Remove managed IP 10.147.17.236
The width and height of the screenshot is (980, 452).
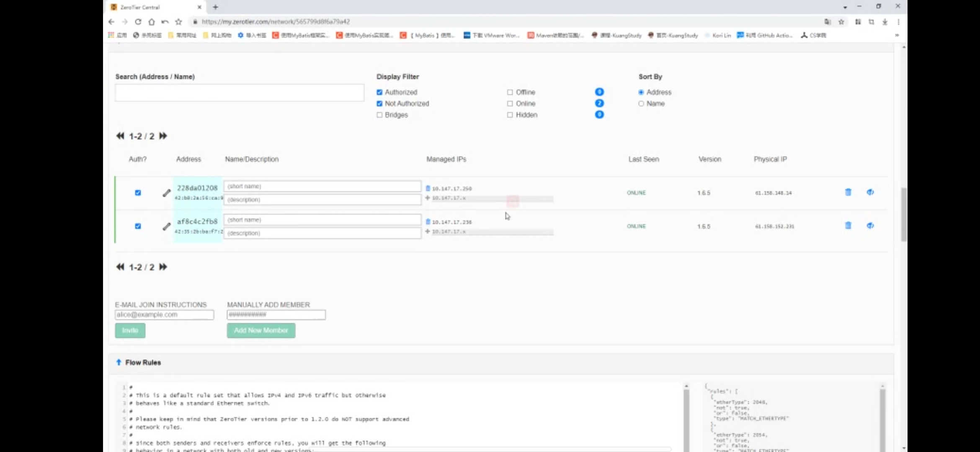[428, 222]
